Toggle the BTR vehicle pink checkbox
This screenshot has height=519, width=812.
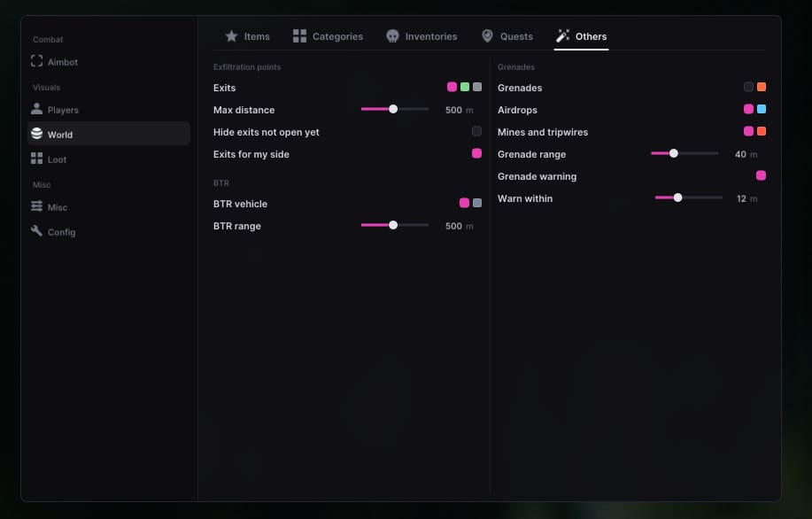465,203
